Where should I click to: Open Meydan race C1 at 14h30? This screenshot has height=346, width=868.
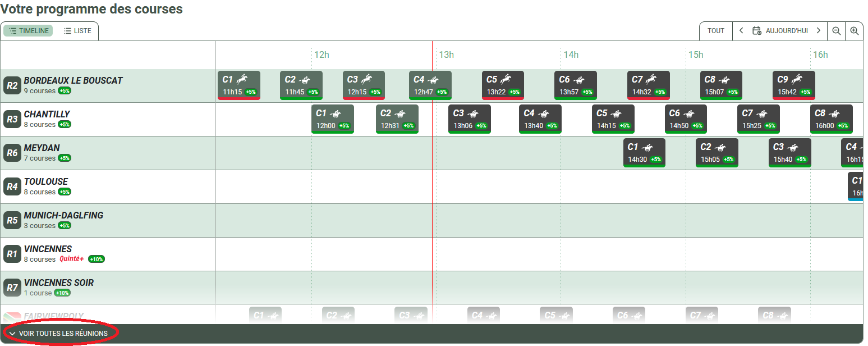tap(644, 152)
